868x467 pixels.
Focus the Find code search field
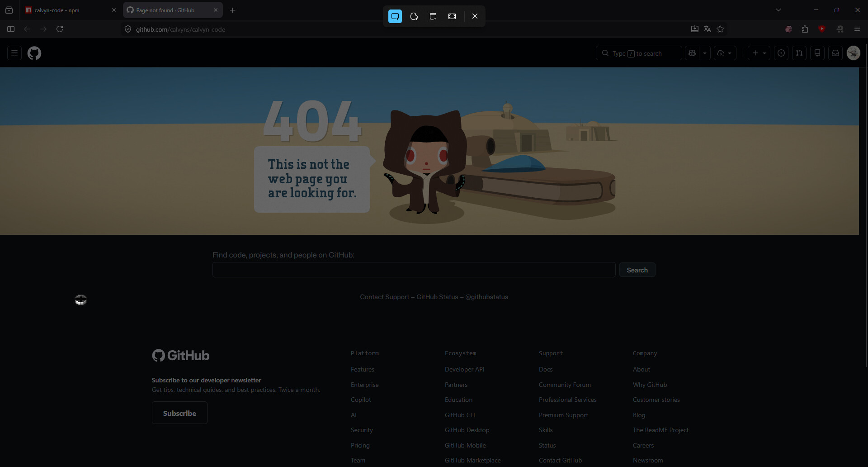(414, 270)
